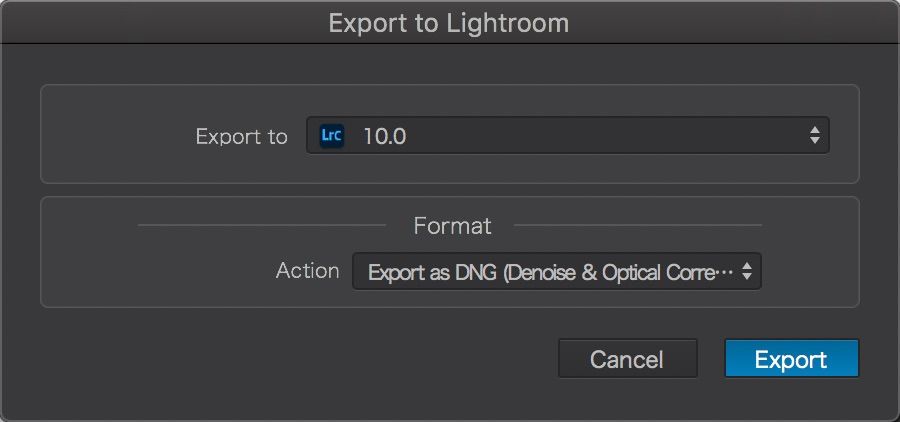
Task: Open the Action dropdown menu
Action: 556,271
